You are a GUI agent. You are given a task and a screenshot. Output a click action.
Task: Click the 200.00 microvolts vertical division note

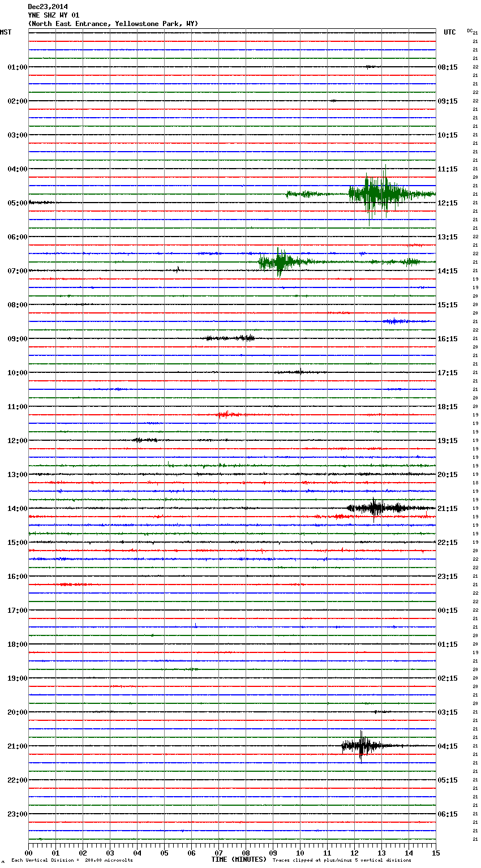point(72,860)
